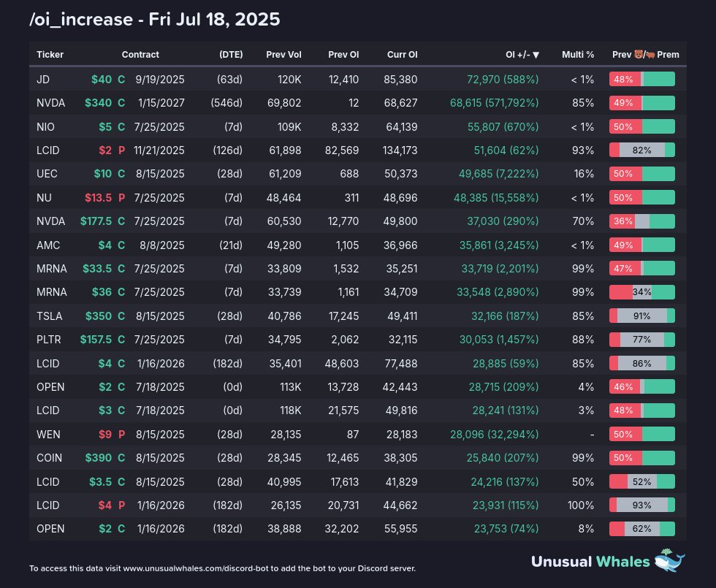This screenshot has width=716, height=588.
Task: Click the UEC ticker cell
Action: (x=47, y=174)
